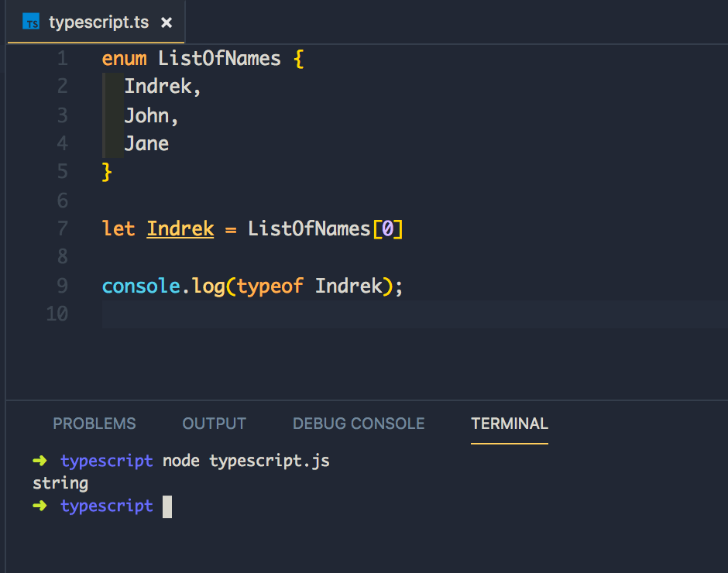Image resolution: width=728 pixels, height=573 pixels.
Task: Click the closing brace on line 5
Action: (107, 172)
